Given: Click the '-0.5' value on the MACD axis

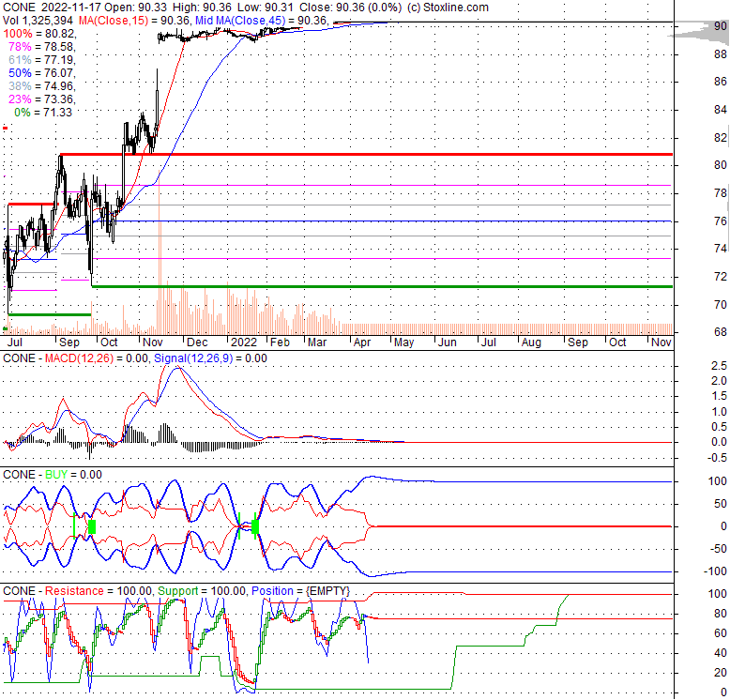Looking at the screenshot, I should (718, 458).
